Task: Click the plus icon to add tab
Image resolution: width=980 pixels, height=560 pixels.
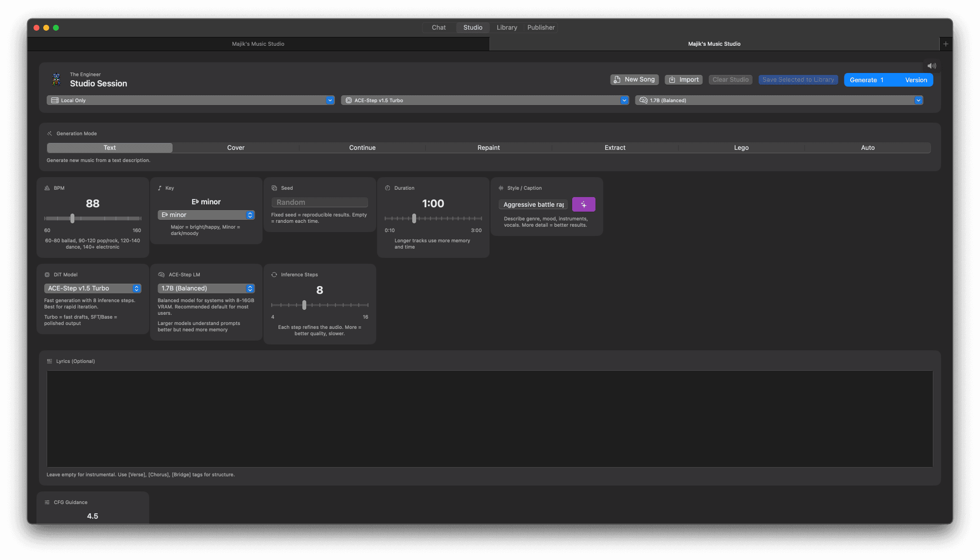Action: (945, 44)
